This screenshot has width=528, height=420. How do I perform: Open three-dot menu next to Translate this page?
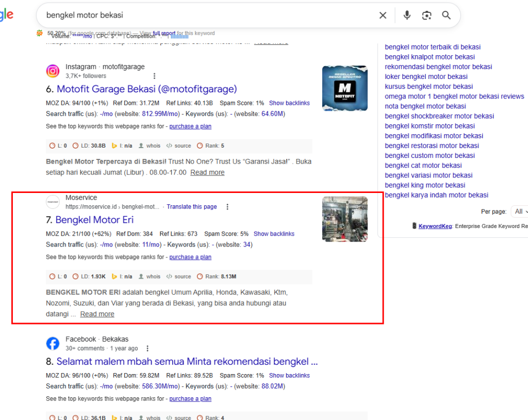click(227, 207)
